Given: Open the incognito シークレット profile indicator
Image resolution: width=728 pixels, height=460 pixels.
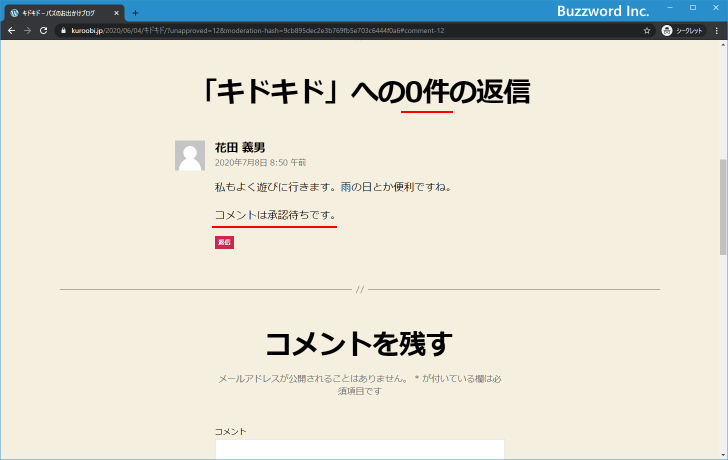Looking at the screenshot, I should point(682,31).
